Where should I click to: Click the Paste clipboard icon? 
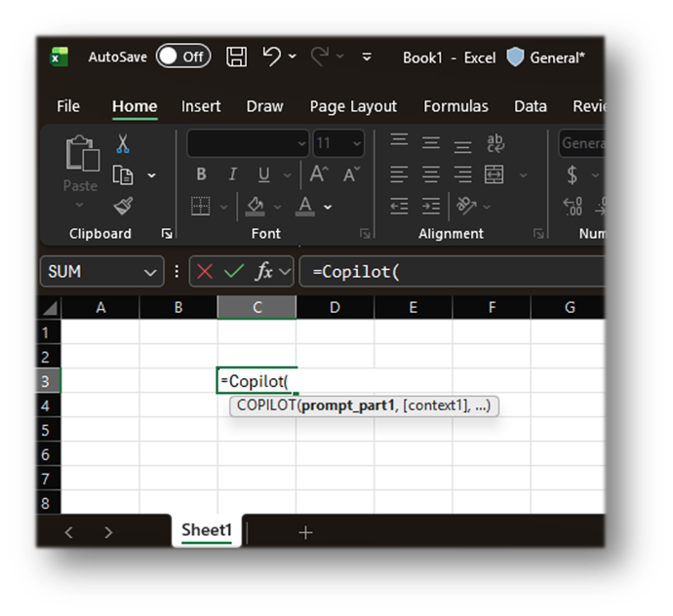pyautogui.click(x=82, y=154)
